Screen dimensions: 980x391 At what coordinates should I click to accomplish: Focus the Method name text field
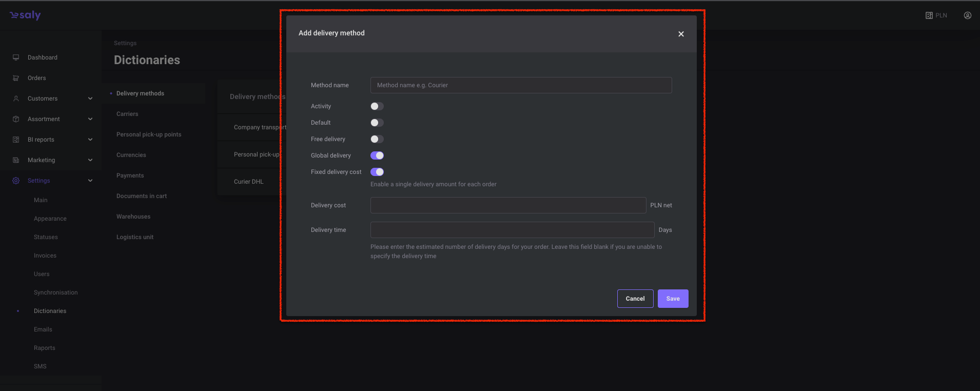(521, 85)
